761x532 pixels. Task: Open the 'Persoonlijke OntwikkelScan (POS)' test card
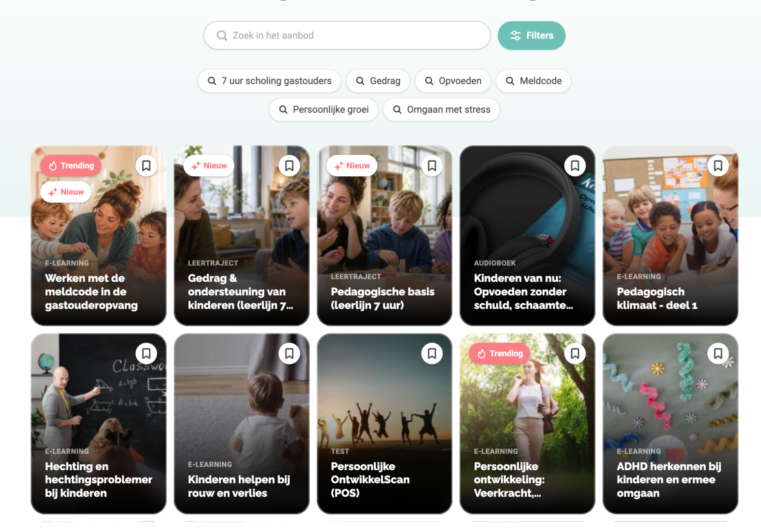point(384,424)
